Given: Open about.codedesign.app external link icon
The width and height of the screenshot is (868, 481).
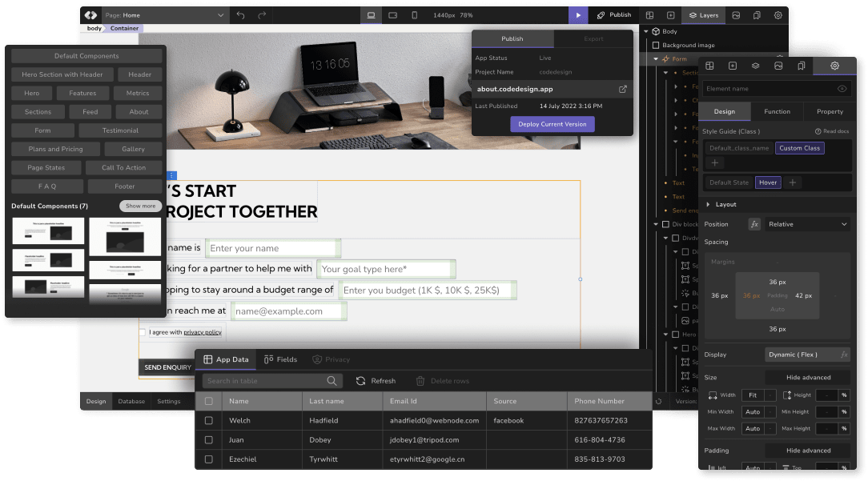Looking at the screenshot, I should (623, 89).
